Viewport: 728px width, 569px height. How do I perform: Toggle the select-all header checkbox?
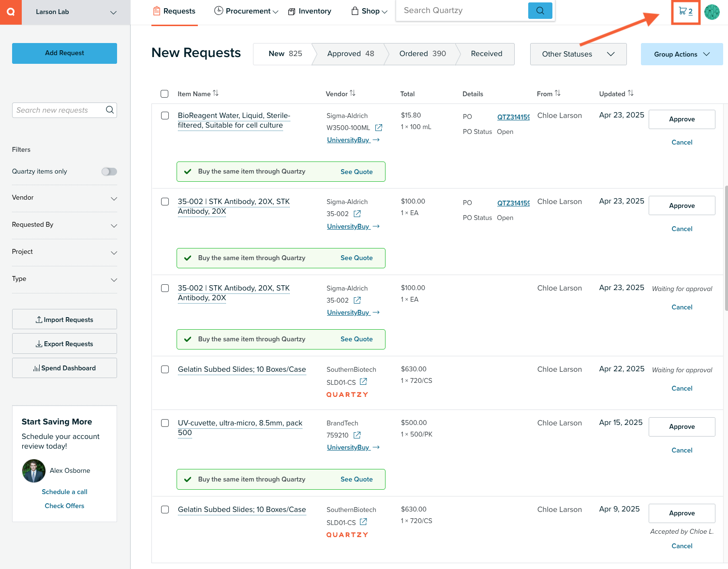164,94
